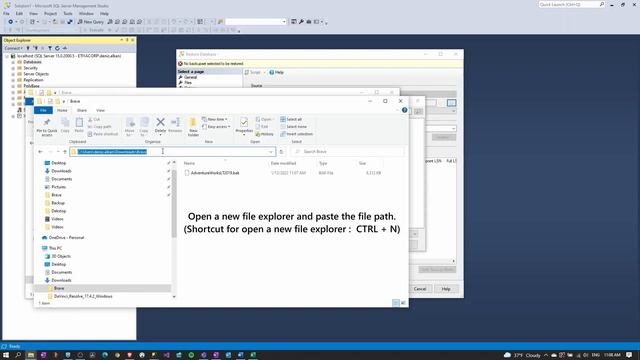Switch to details view icon in status bar
640x360 pixels.
396,303
